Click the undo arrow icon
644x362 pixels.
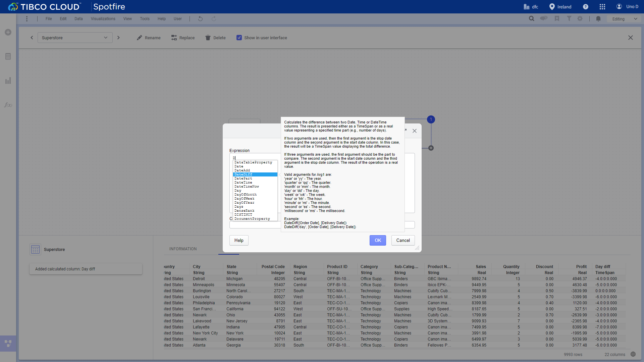pyautogui.click(x=200, y=19)
